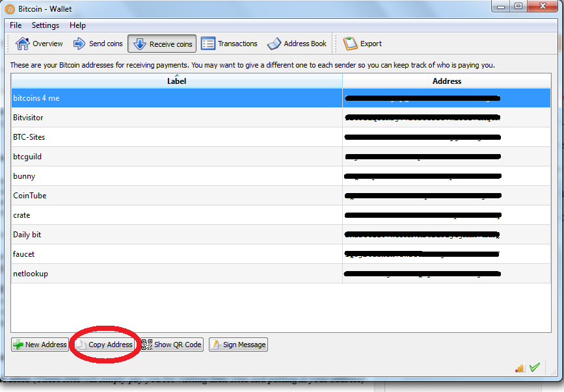This screenshot has height=392, width=564.
Task: Select the 'BTC-Sites' label row
Action: tap(176, 137)
